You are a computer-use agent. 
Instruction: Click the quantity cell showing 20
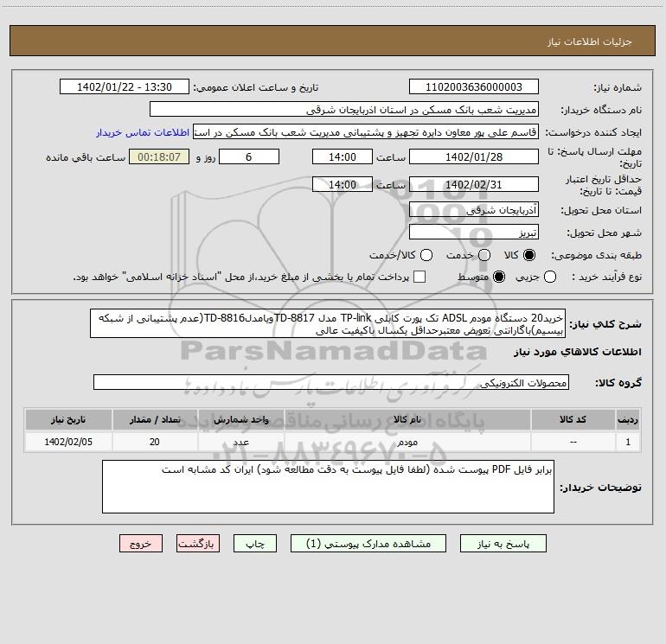point(155,442)
